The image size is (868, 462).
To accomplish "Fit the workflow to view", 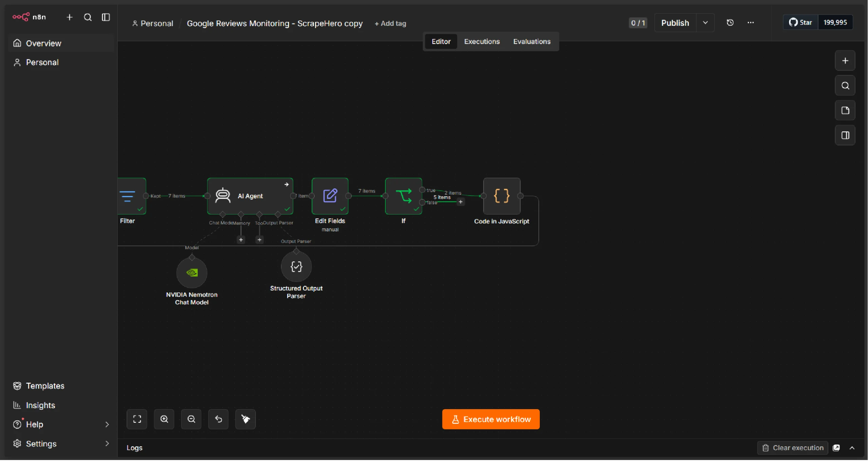I will click(x=137, y=420).
